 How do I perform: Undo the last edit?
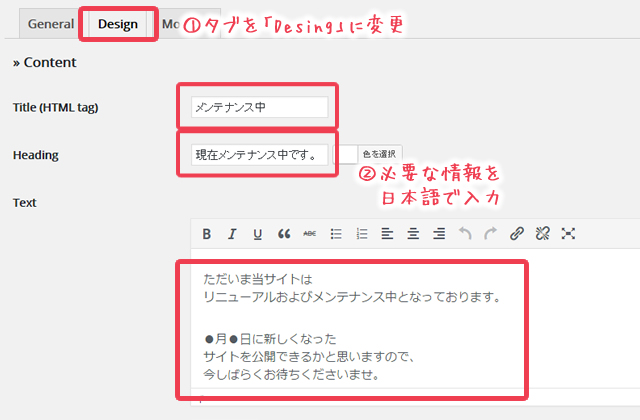pyautogui.click(x=465, y=234)
